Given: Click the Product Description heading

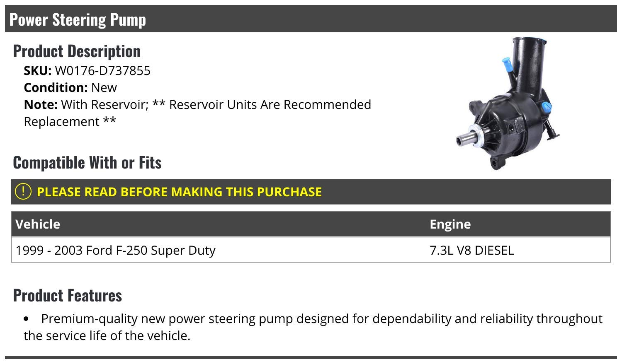Looking at the screenshot, I should (x=77, y=51).
